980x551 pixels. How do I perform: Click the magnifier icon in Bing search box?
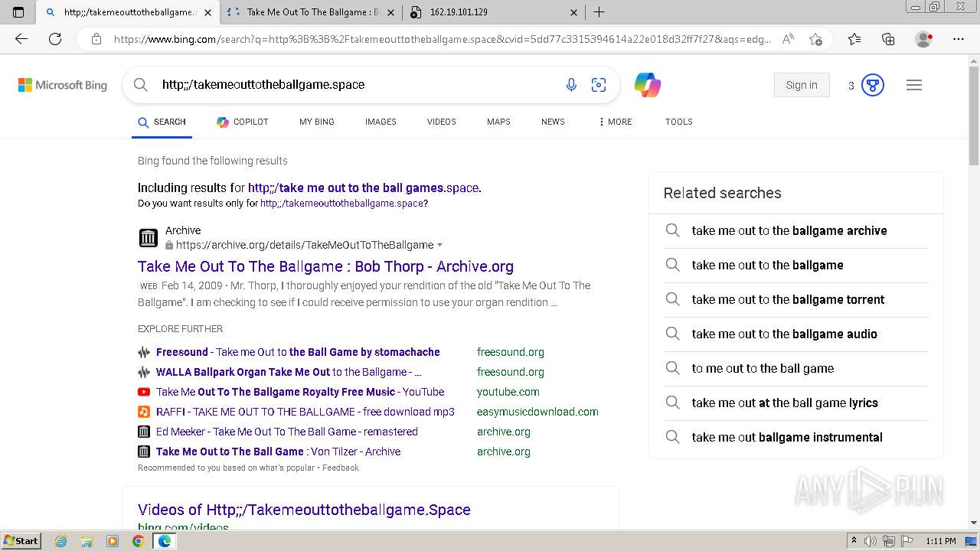(x=141, y=85)
